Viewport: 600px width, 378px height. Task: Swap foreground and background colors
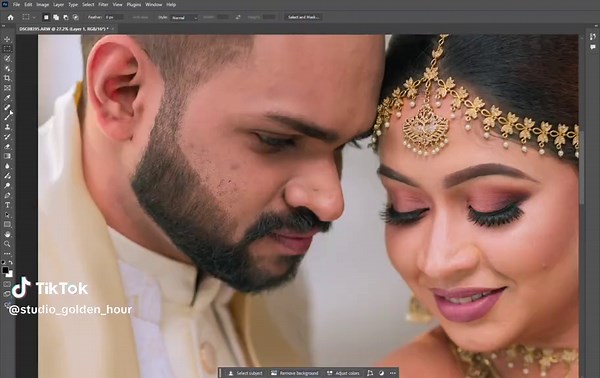11,262
